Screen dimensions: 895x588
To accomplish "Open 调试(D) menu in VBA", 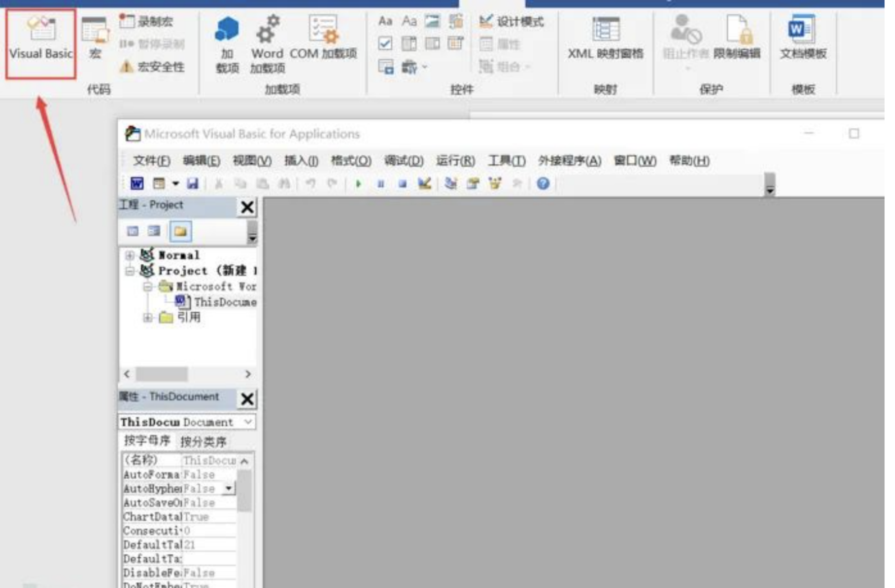I will click(x=403, y=161).
